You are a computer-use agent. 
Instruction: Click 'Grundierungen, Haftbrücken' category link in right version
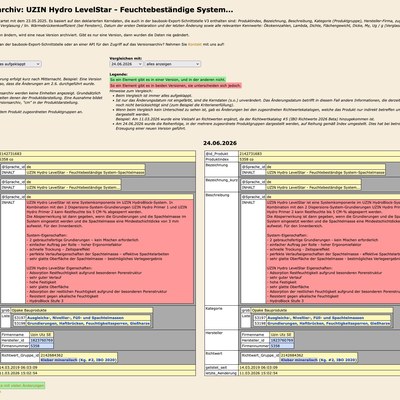(328, 323)
